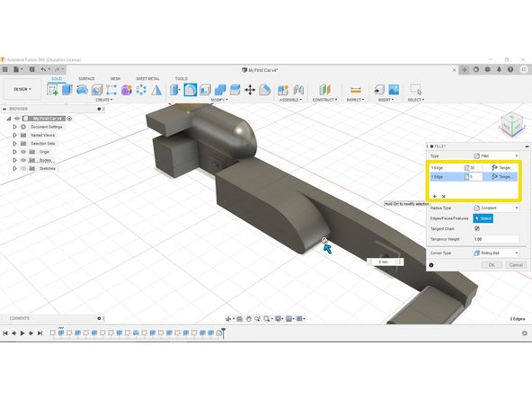Viewport: 532px width, 399px height.
Task: Click the highlighted Fillet tool
Action: 191,90
